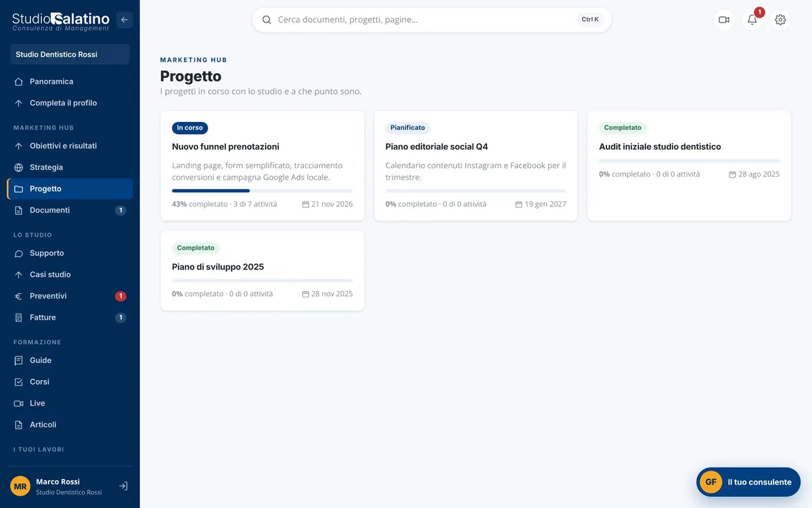Go to Casi studio
This screenshot has width=812, height=508.
tap(70, 275)
